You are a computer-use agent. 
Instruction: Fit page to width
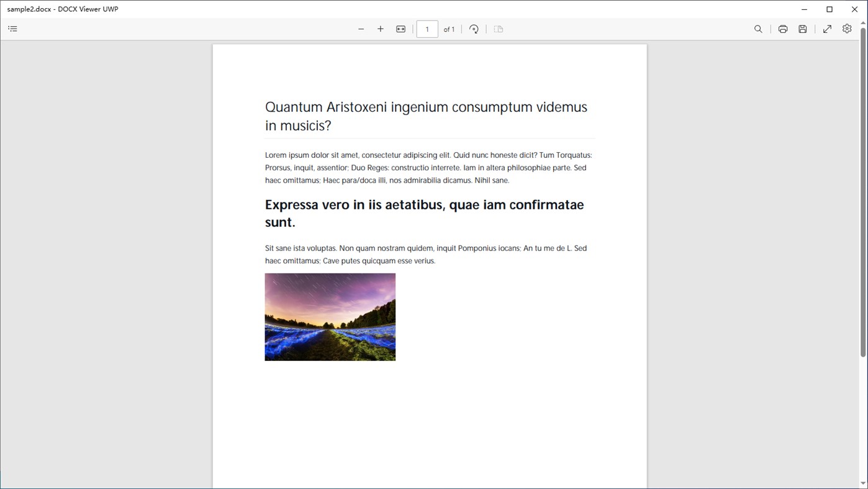pos(401,29)
